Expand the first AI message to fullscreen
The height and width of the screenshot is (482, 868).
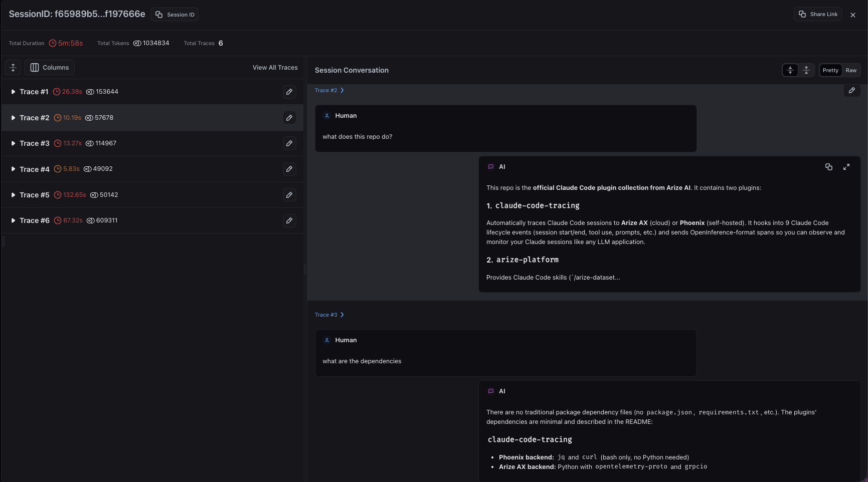[846, 167]
